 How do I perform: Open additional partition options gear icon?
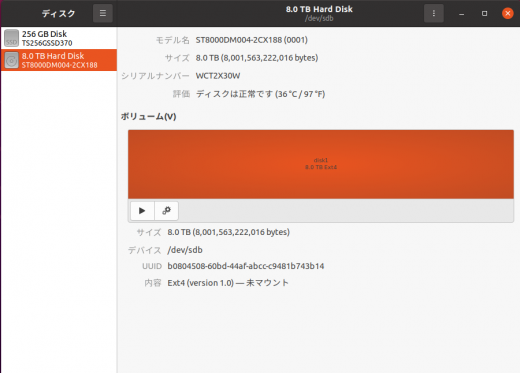[166, 211]
